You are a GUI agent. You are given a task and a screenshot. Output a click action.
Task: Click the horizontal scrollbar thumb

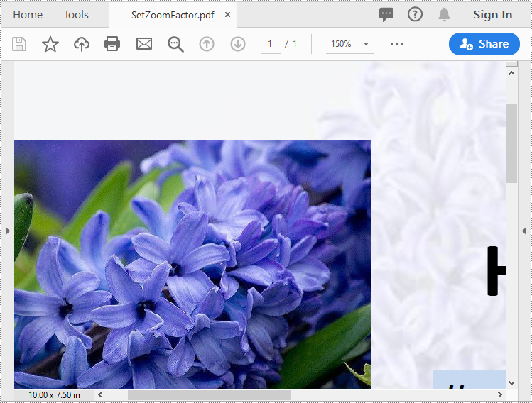[x=209, y=394]
